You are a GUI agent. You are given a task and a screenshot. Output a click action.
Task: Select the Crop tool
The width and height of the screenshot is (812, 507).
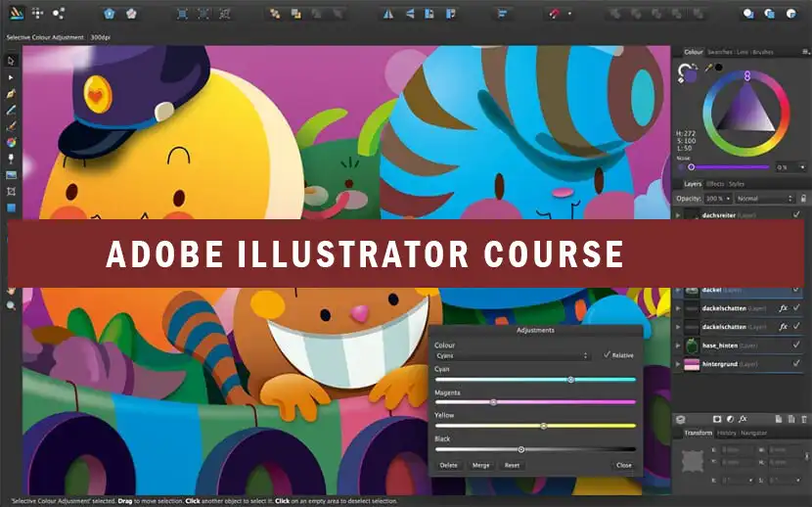pos(11,192)
